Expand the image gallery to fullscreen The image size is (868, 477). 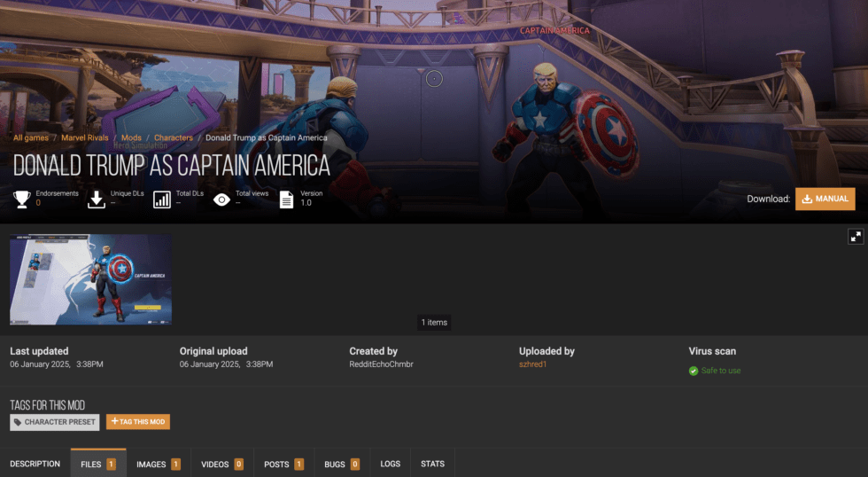pyautogui.click(x=856, y=237)
